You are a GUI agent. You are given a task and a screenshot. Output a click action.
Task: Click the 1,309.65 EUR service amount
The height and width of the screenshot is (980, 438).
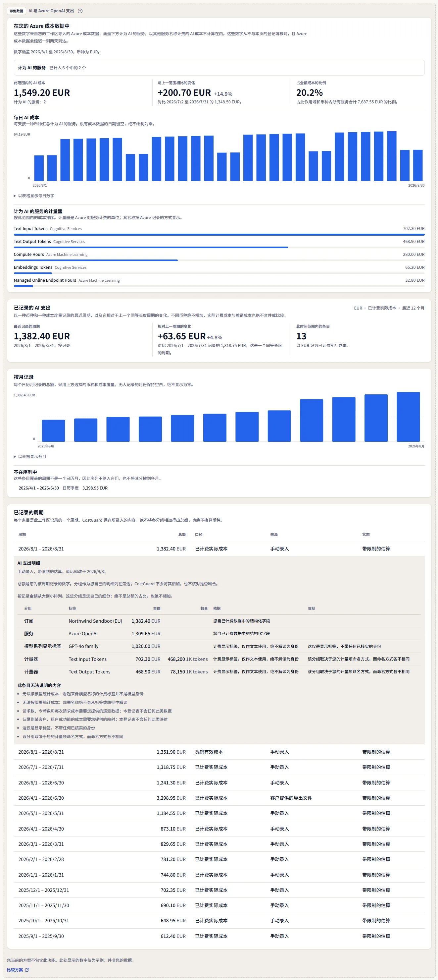(x=146, y=633)
